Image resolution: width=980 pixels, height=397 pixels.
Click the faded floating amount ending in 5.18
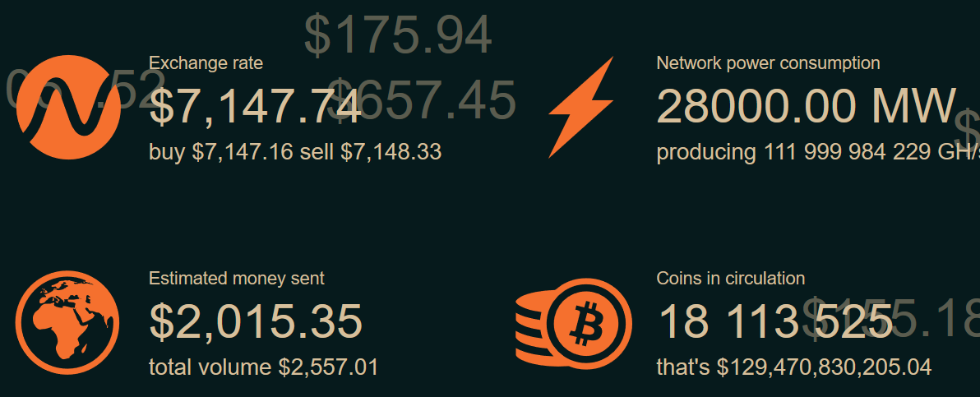coord(890,319)
